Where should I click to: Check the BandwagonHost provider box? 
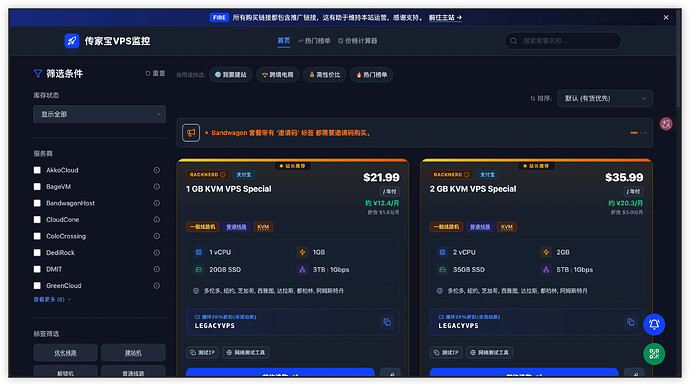[x=37, y=203]
